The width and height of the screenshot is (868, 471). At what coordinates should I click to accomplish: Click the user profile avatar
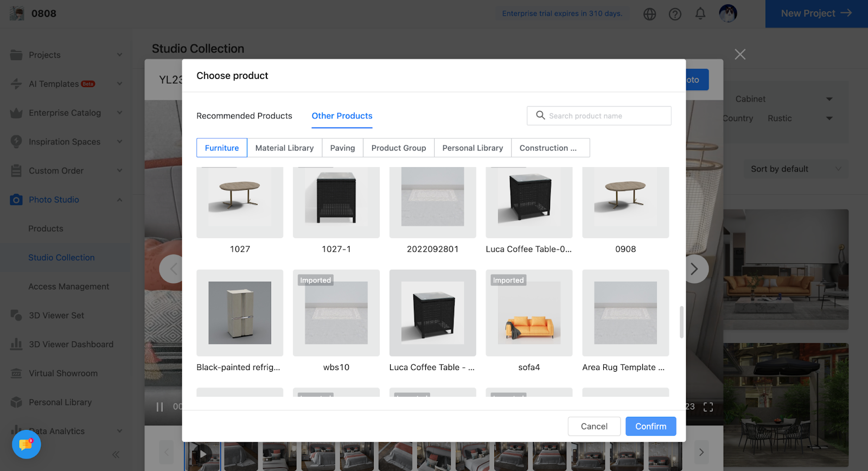tap(727, 14)
